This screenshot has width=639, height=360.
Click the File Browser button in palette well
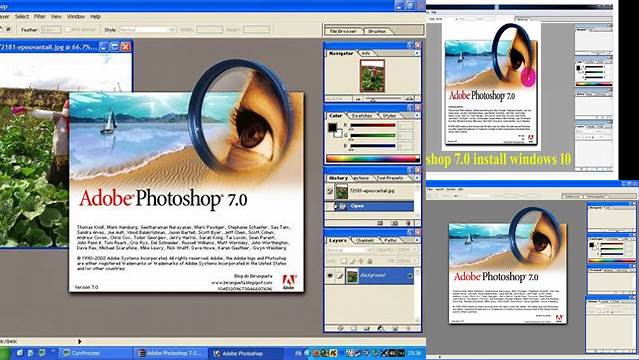[x=343, y=31]
